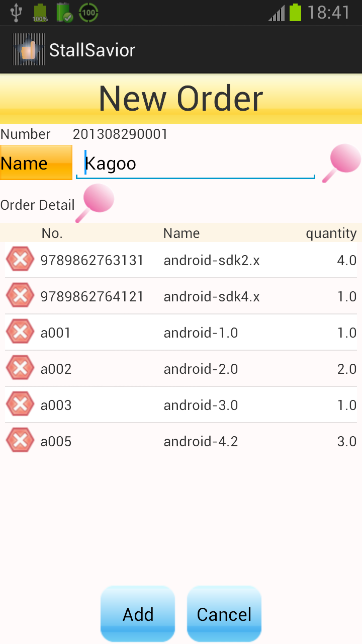Open customer search magnifier beside Kagoo field

tap(341, 163)
